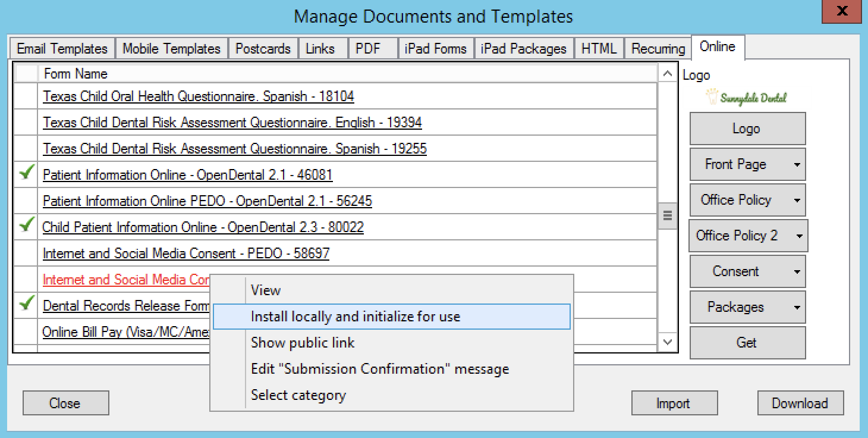Open the Consent dropdown button
This screenshot has width=868, height=438.
(x=747, y=271)
